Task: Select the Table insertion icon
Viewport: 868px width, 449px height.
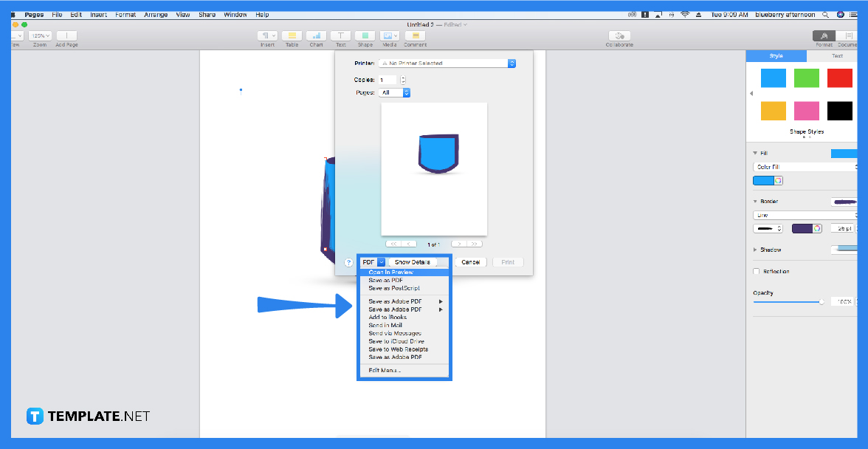Action: (292, 35)
